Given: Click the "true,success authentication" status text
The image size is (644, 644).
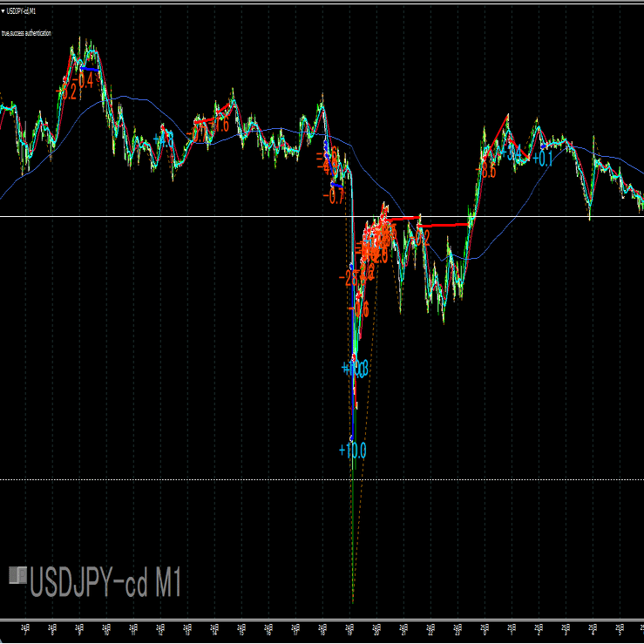Looking at the screenshot, I should click(x=26, y=33).
